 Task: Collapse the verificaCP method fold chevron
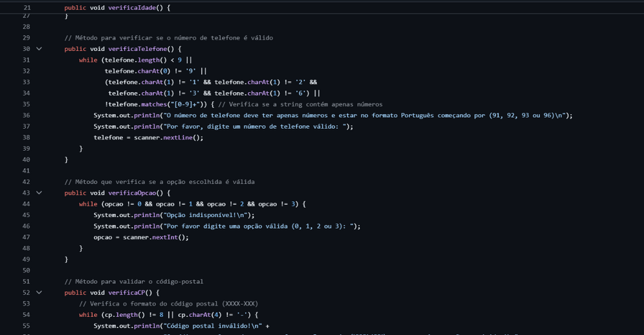coord(39,292)
